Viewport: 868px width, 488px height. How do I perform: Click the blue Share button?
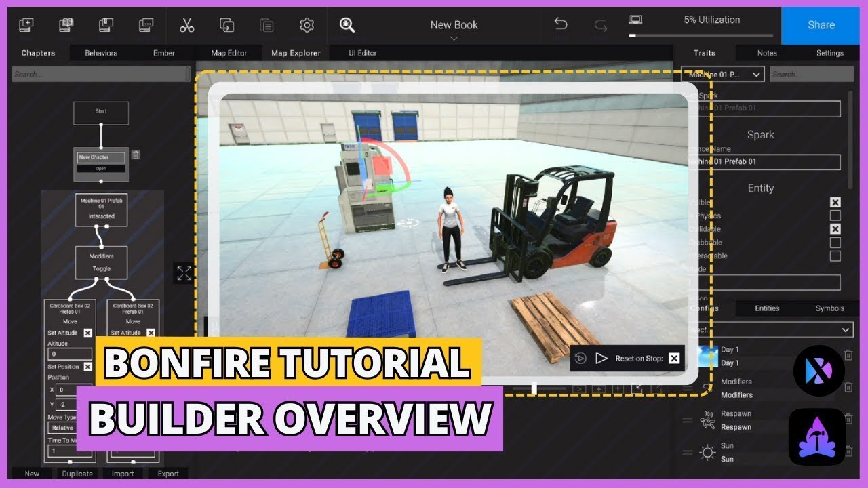(x=821, y=25)
